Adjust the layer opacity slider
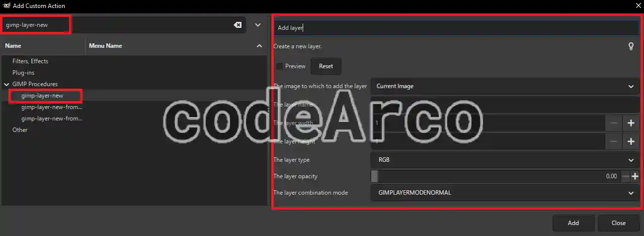This screenshot has width=644, height=236. pyautogui.click(x=495, y=176)
